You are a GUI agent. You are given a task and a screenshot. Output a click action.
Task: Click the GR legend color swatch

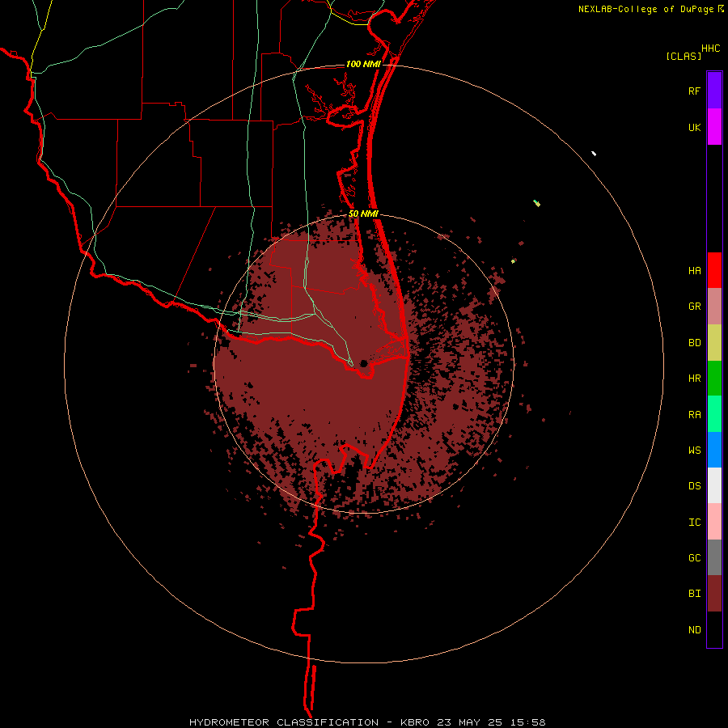[714, 307]
